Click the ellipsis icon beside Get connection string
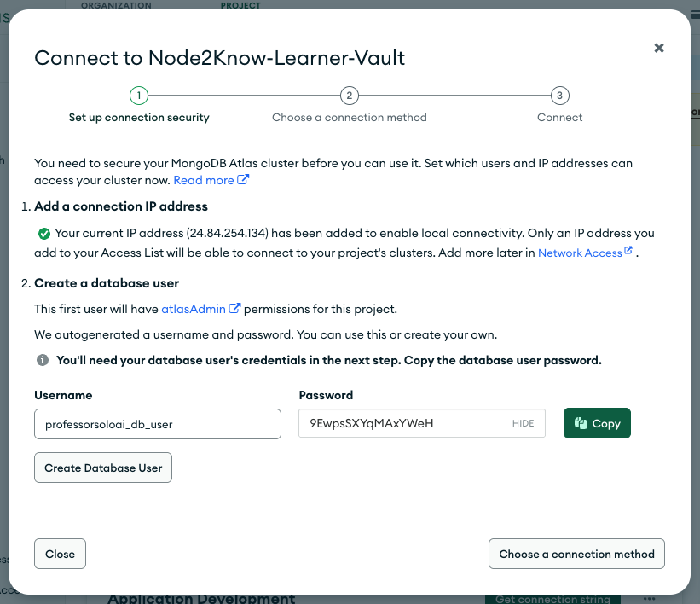 point(648,599)
